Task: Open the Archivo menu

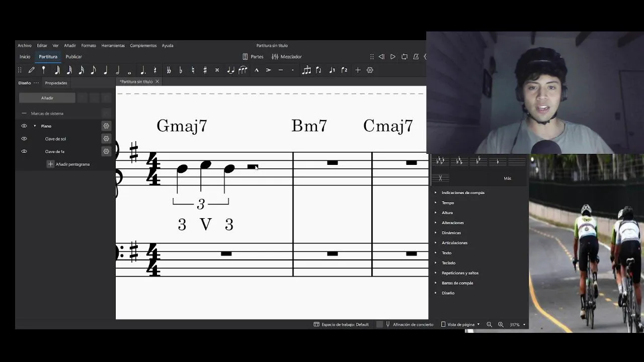Action: [25, 46]
